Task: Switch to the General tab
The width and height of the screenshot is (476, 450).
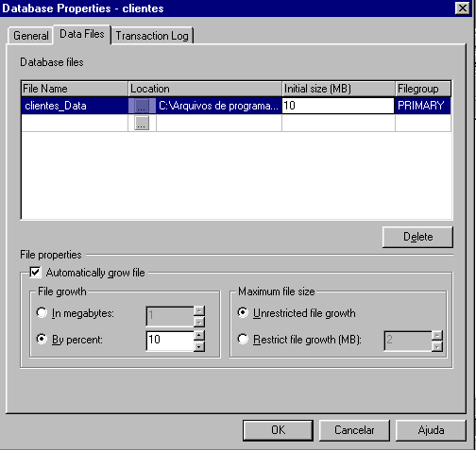Action: [30, 36]
